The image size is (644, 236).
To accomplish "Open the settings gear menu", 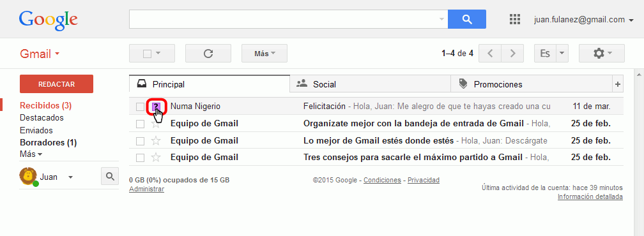I will pyautogui.click(x=602, y=54).
